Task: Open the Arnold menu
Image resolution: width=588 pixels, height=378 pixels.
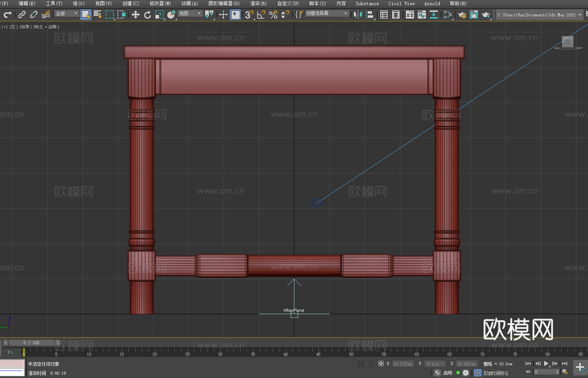Action: tap(432, 4)
